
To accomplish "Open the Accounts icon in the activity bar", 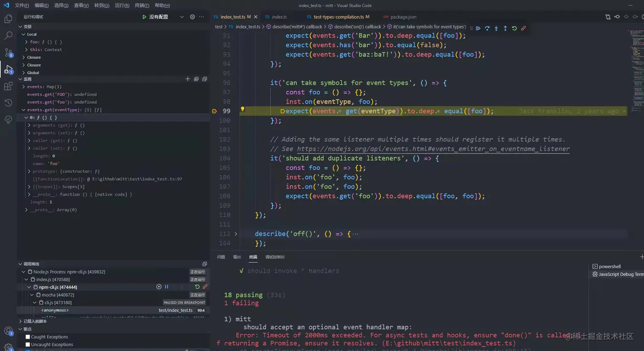I will pyautogui.click(x=8, y=331).
